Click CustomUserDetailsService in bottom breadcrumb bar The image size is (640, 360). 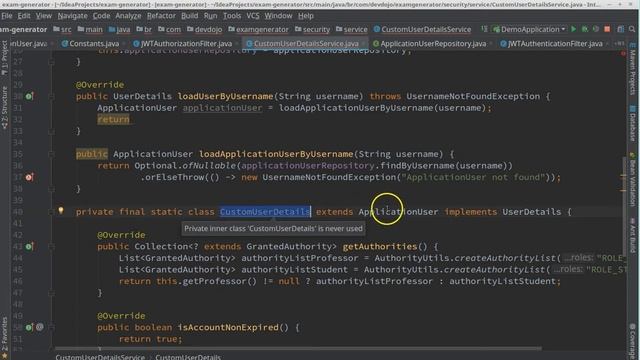100,357
